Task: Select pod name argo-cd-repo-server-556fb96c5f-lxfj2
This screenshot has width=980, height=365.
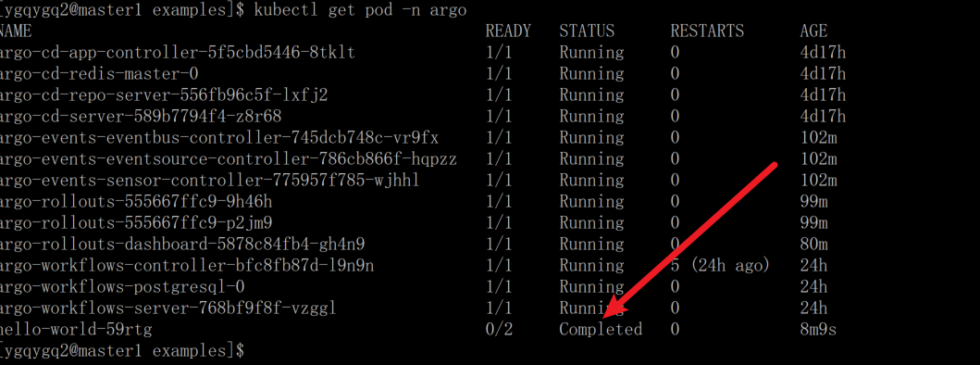Action: pos(164,95)
